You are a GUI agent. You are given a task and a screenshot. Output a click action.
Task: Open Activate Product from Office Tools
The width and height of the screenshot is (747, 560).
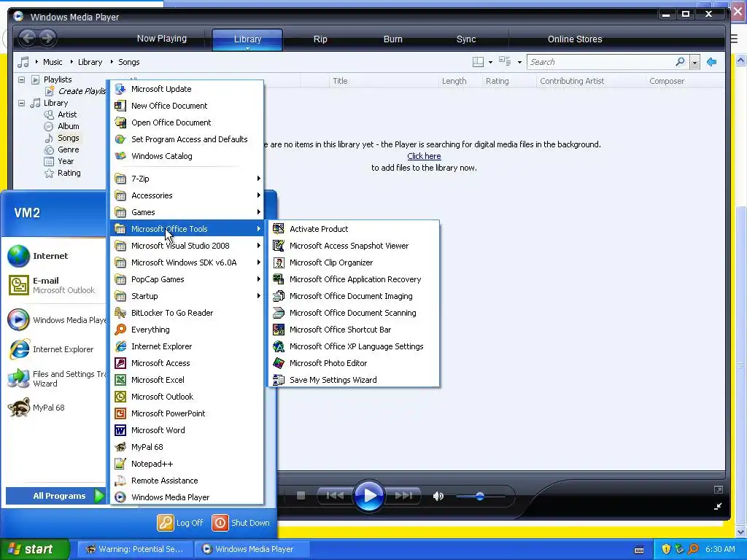pos(354,229)
